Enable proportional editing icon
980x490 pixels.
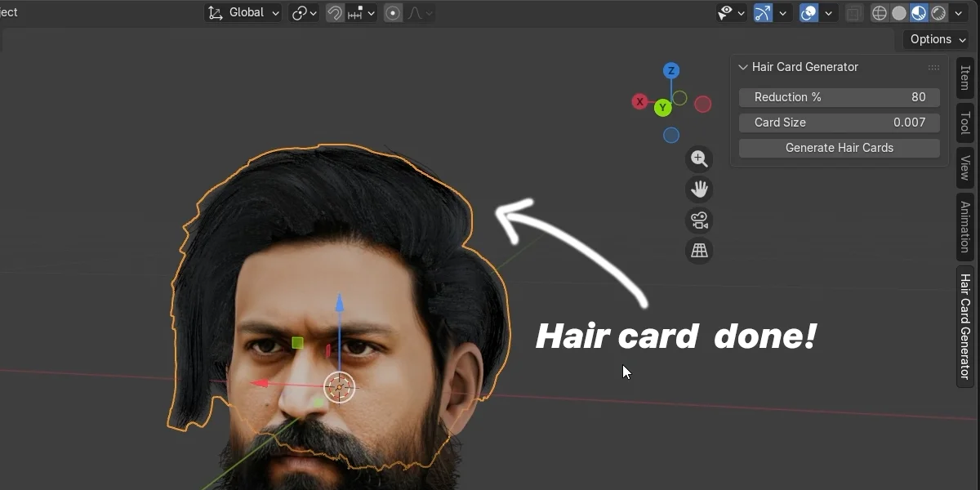click(x=393, y=12)
